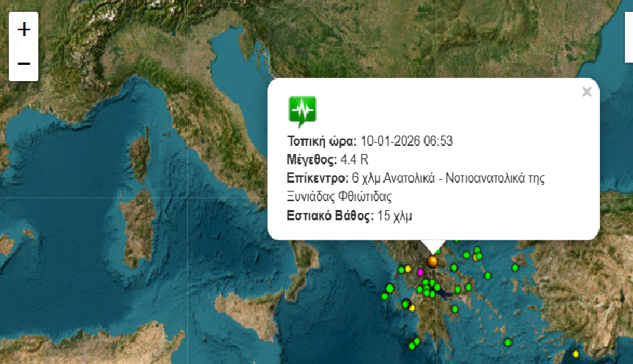Select the lone green marker in southern Aegean
This screenshot has width=633, height=364.
point(508,342)
